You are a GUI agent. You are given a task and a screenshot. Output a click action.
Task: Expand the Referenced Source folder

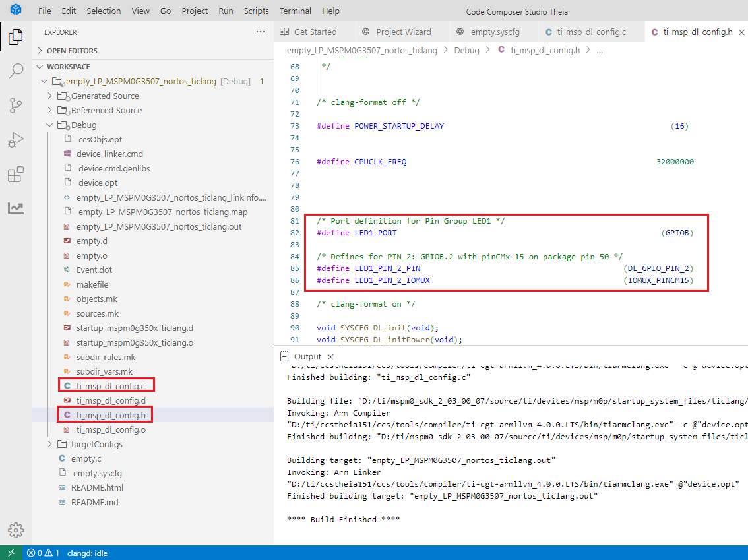pos(50,110)
